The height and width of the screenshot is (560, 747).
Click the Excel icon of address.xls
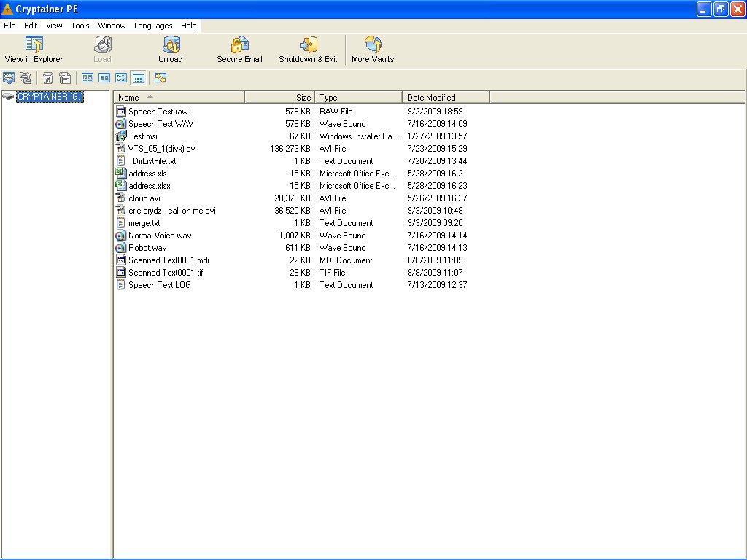121,174
